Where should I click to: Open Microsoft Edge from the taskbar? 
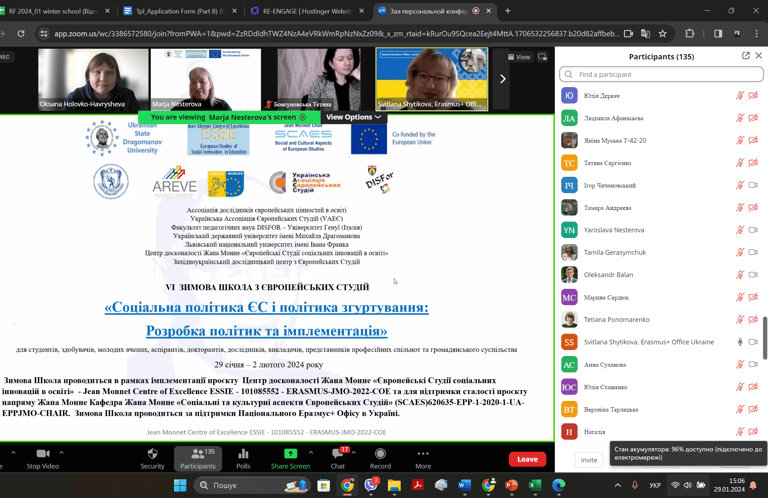click(x=558, y=485)
